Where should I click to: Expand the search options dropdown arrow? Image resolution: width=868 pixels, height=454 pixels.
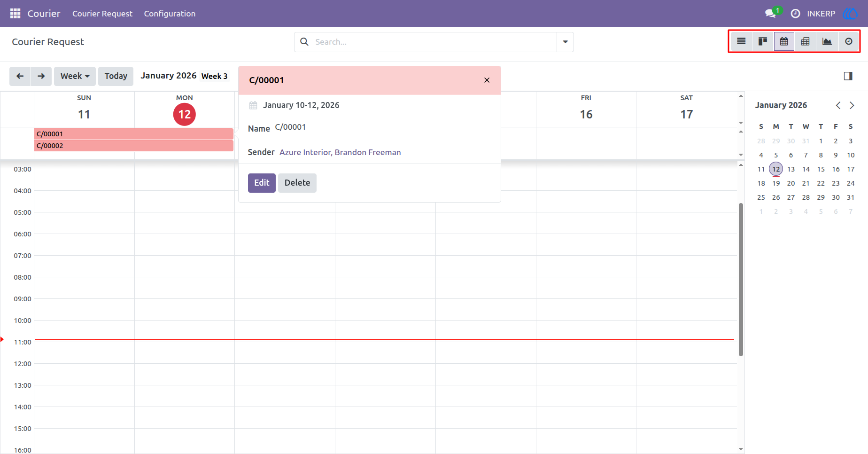click(x=565, y=42)
